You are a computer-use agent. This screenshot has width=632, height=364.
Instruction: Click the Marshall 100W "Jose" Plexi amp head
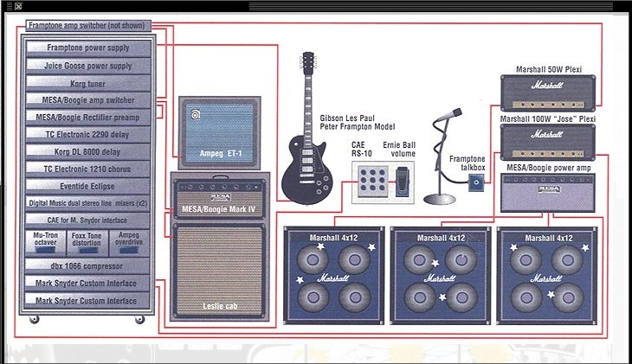click(x=548, y=142)
